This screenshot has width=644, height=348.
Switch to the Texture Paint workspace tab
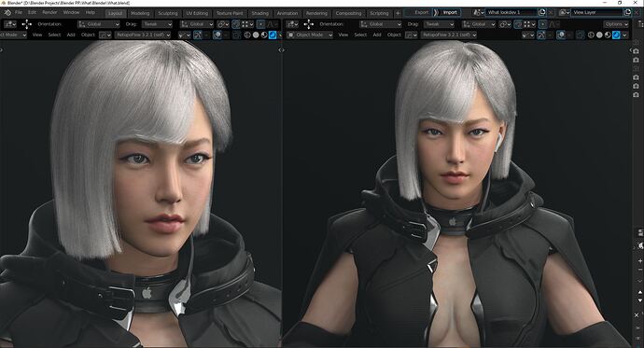pos(230,13)
